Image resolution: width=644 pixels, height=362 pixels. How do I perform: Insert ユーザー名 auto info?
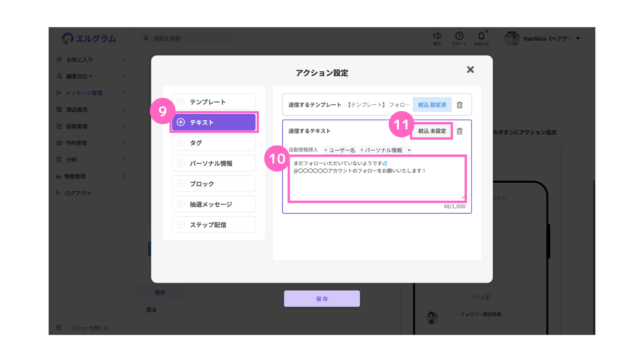[x=339, y=150]
